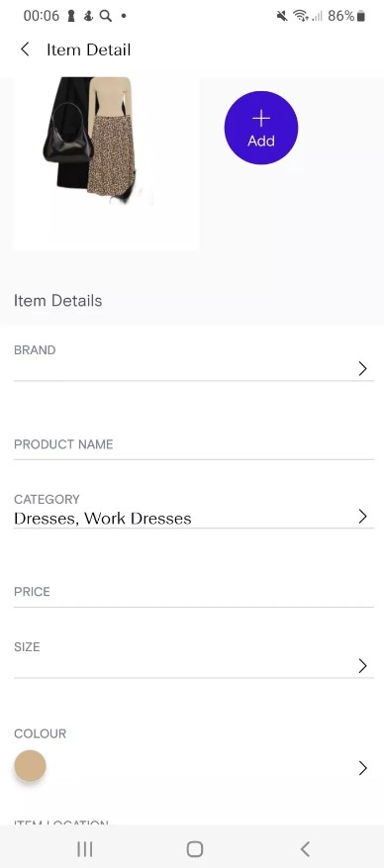384x868 pixels.
Task: Tap the Android navigation back icon
Action: pos(305,848)
